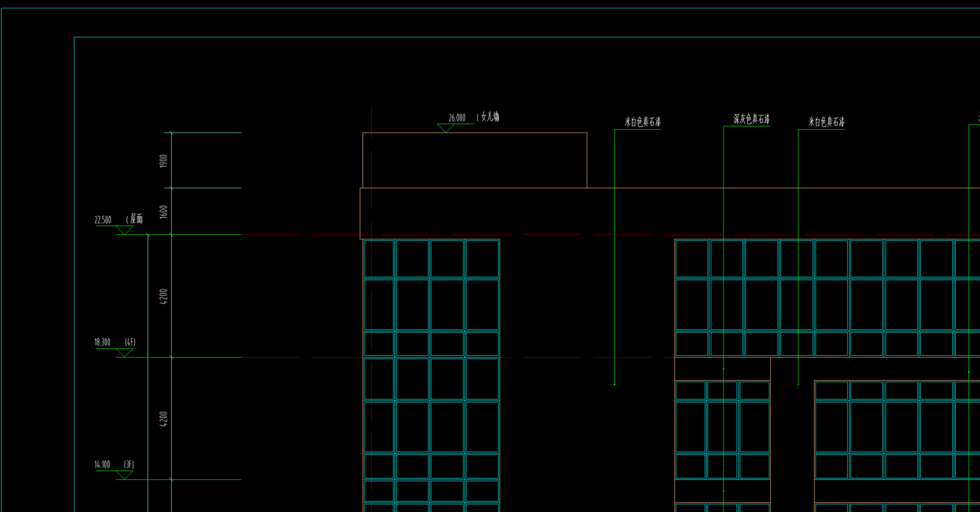Screen dimensions: 980x512
Task: Select the 屋面 roof level label
Action: (x=136, y=219)
